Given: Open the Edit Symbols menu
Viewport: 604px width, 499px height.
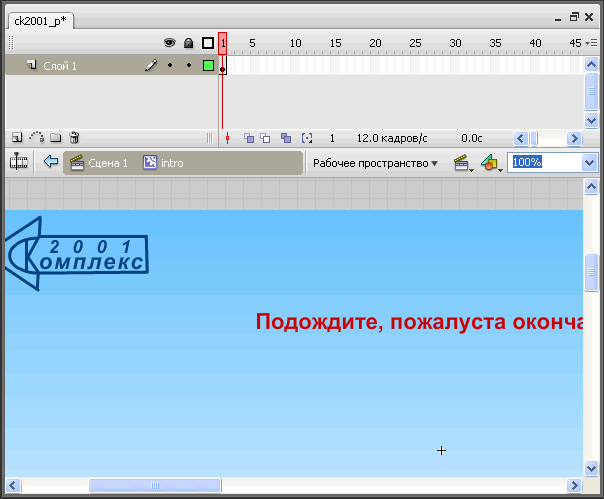Looking at the screenshot, I should tap(492, 163).
